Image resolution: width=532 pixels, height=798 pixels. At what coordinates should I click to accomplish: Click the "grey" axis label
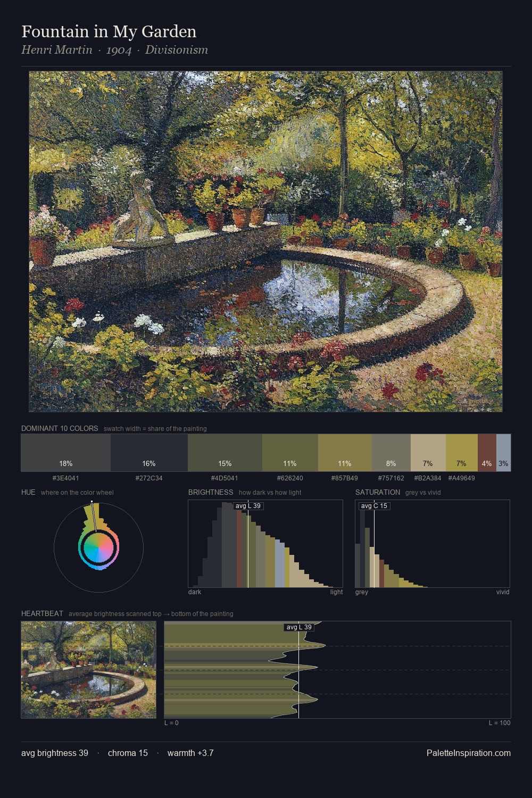click(362, 592)
